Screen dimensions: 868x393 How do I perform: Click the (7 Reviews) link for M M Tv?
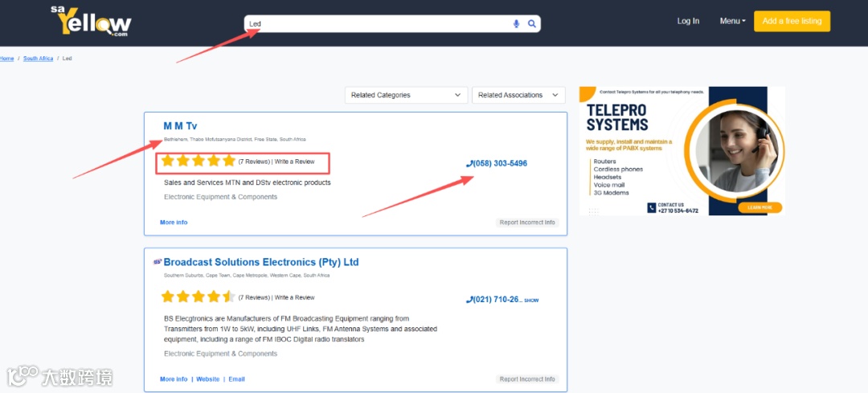(x=254, y=162)
